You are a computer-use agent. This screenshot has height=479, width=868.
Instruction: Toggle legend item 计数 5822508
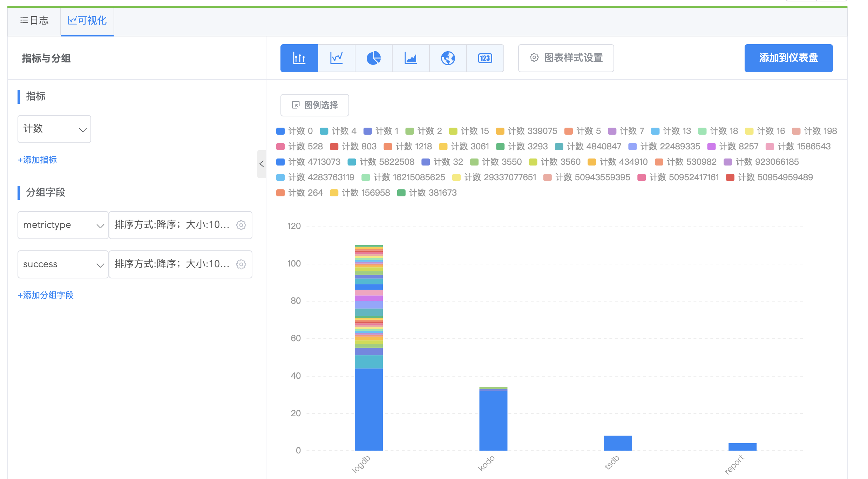coord(381,162)
